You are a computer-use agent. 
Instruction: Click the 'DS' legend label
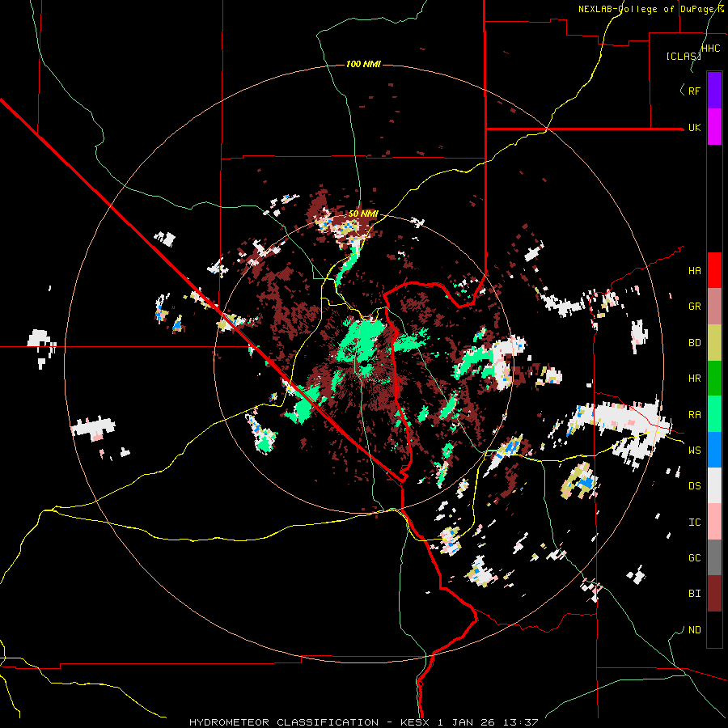(x=694, y=486)
